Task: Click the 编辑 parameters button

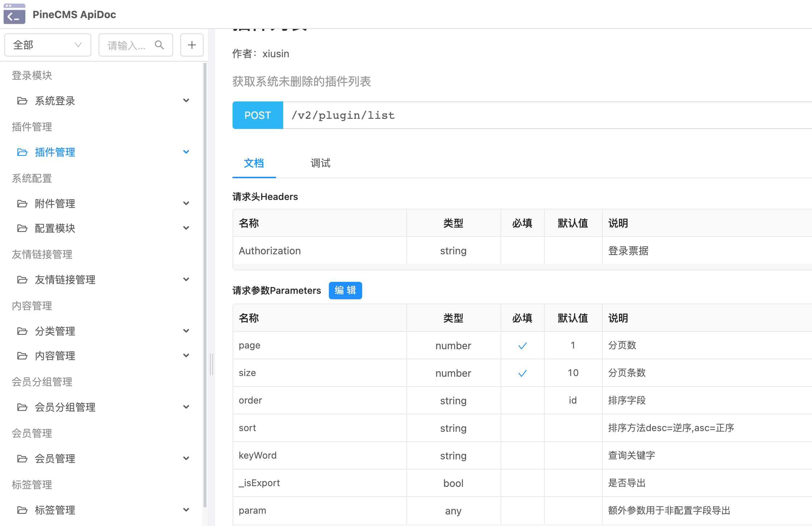Action: 345,291
